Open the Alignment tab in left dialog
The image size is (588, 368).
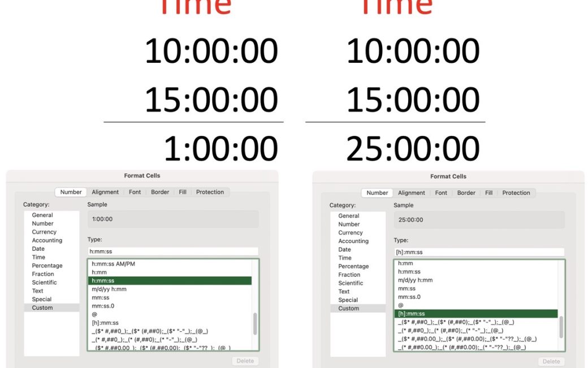pos(105,192)
